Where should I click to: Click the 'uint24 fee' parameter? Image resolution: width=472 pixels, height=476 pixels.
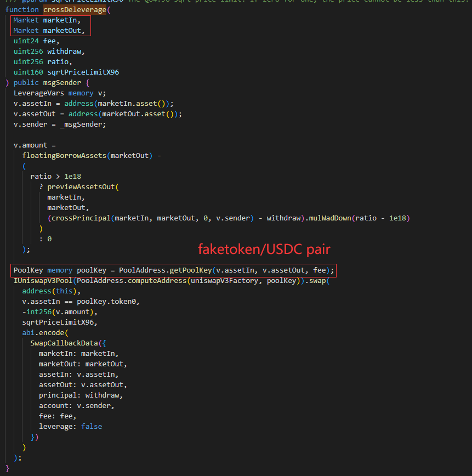(36, 41)
